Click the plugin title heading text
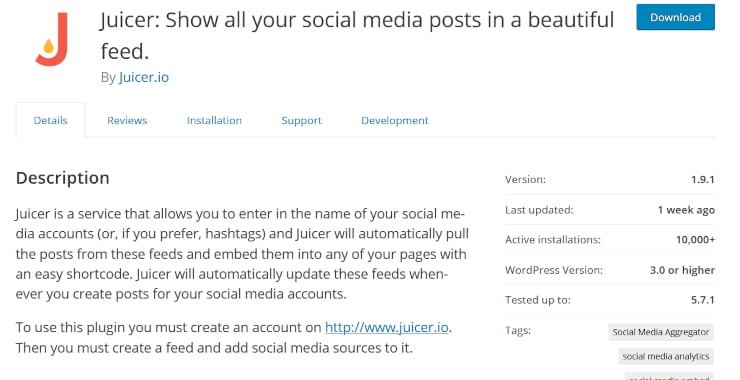This screenshot has height=380, width=740. click(x=357, y=36)
